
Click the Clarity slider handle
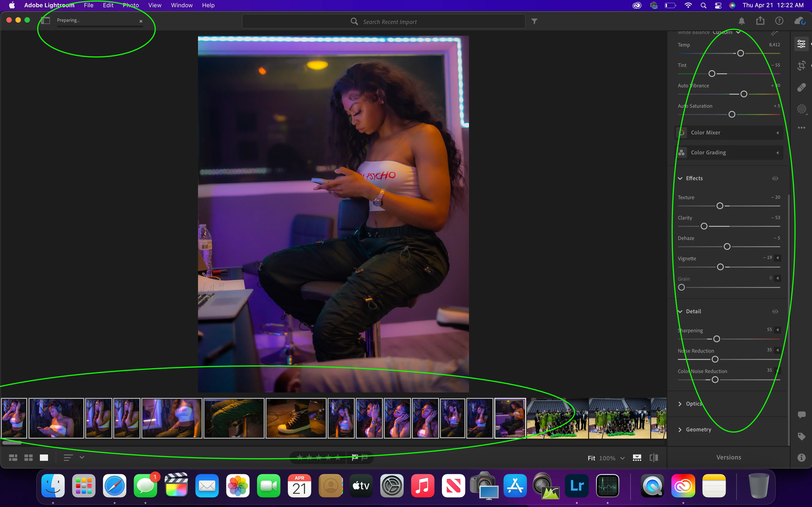click(x=704, y=226)
